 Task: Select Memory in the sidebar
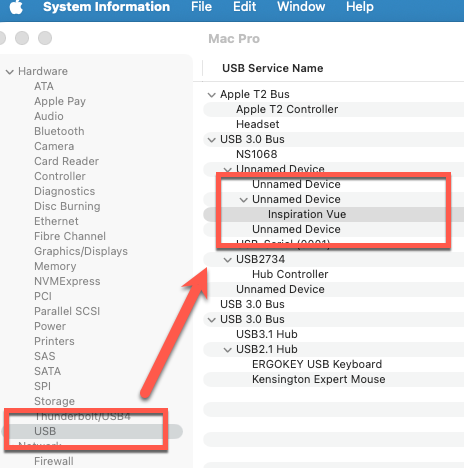coord(55,266)
